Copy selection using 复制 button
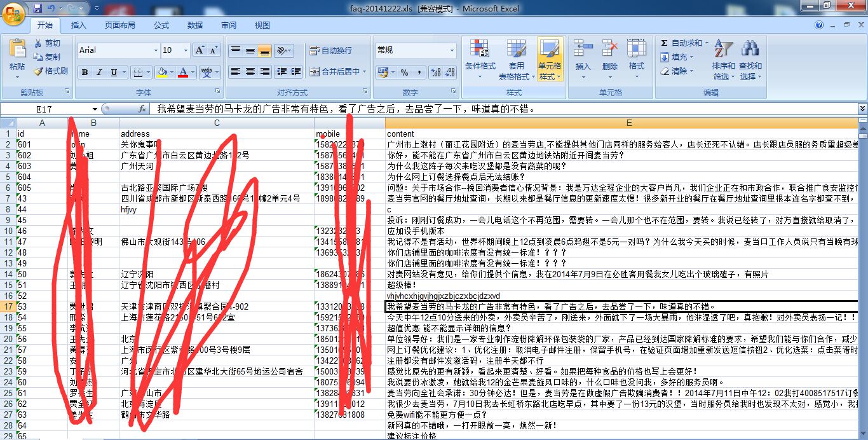868x440 pixels. 47,57
